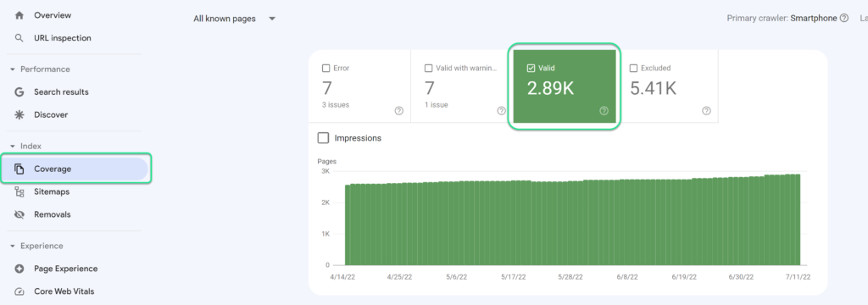Collapse the Experience section
Screen dimensions: 868x305
tap(13, 247)
